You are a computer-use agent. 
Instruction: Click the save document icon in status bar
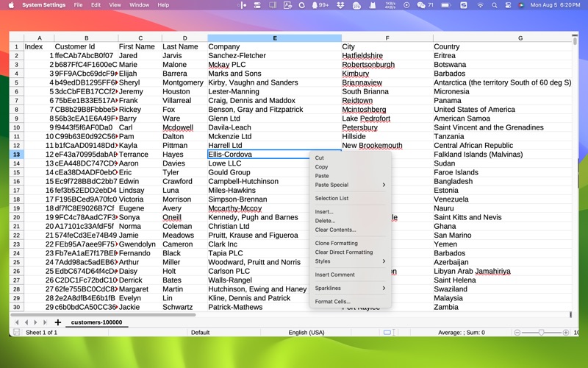click(x=16, y=333)
